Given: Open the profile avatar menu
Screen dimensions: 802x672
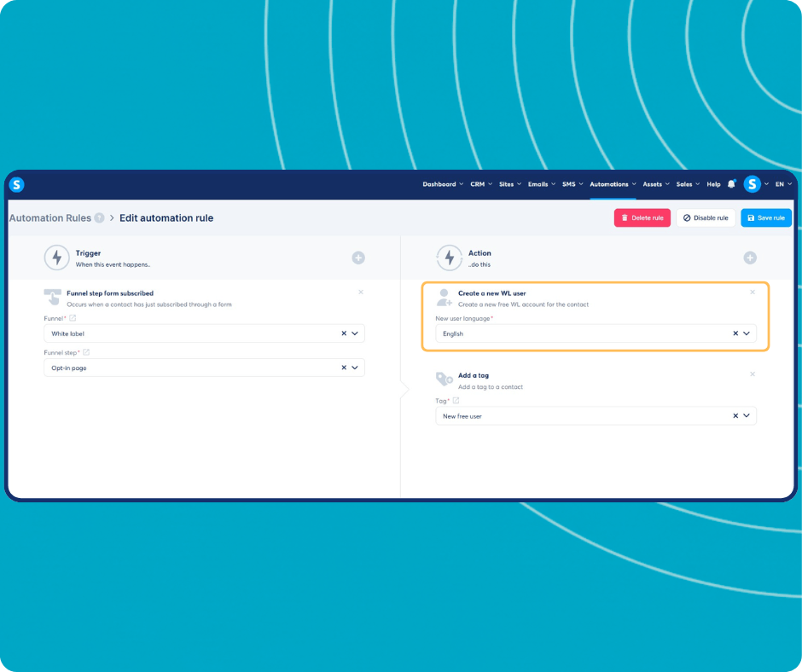Looking at the screenshot, I should pyautogui.click(x=752, y=184).
